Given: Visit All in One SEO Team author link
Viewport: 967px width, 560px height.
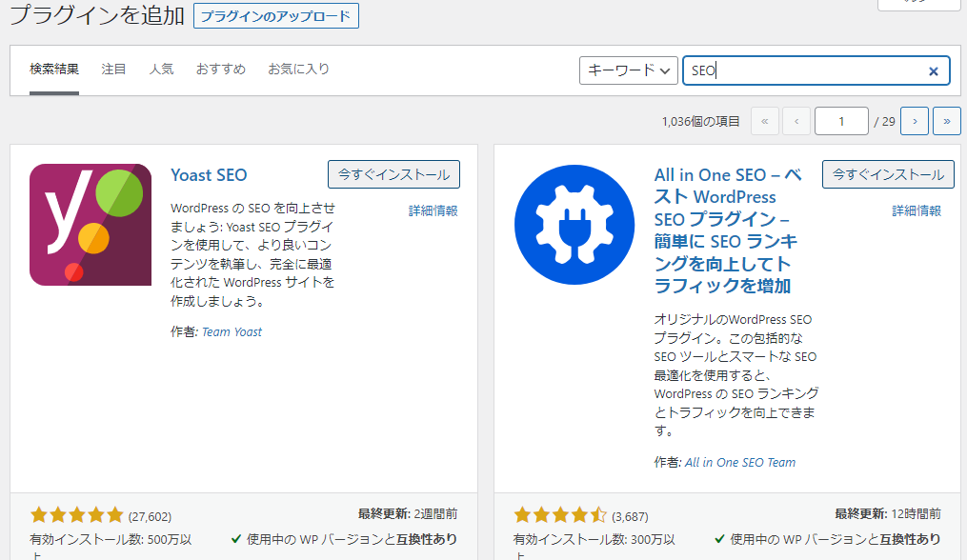Looking at the screenshot, I should click(x=740, y=463).
